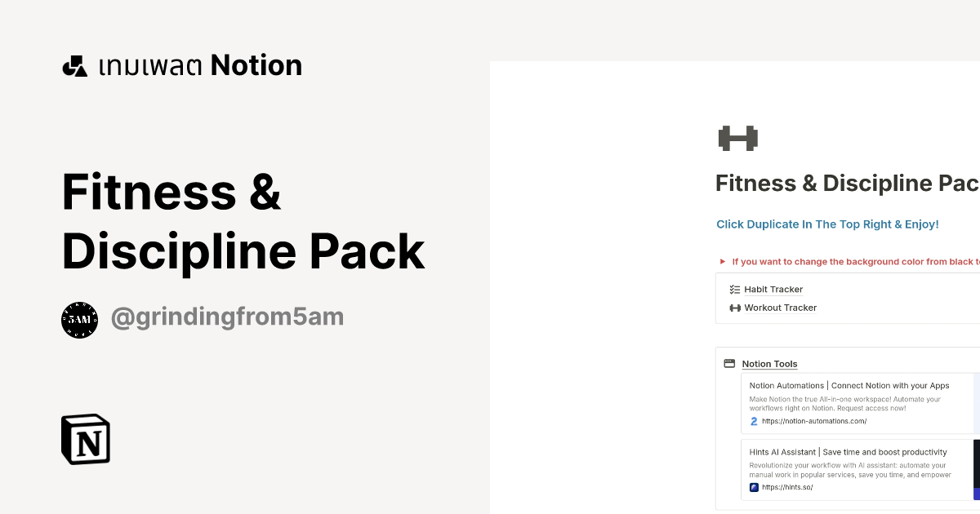
Task: Click the browser-window icon next to Notion Tools
Action: coord(729,363)
